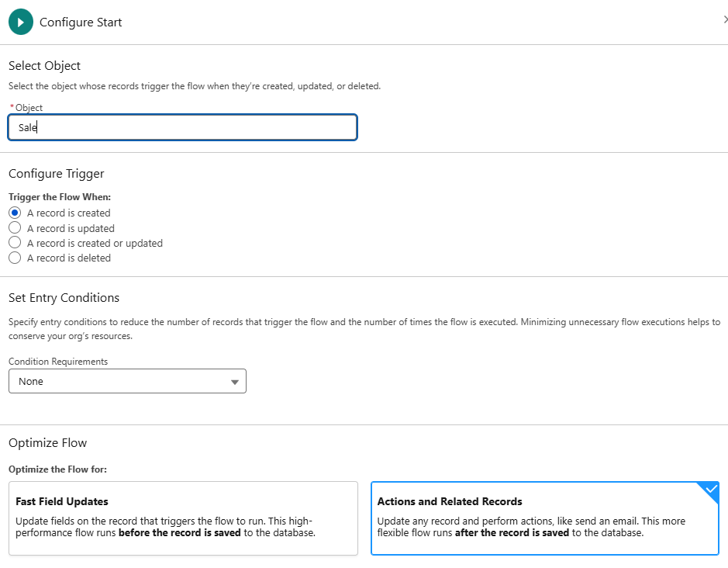This screenshot has height=568, width=728.
Task: Select A record is updated radio
Action: coord(15,228)
